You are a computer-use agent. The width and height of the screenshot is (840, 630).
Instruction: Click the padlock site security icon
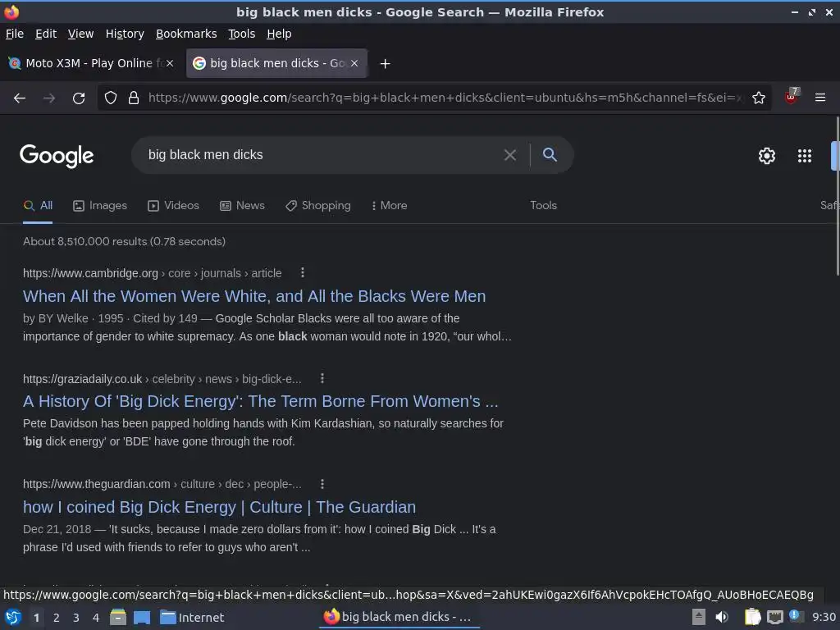(134, 98)
